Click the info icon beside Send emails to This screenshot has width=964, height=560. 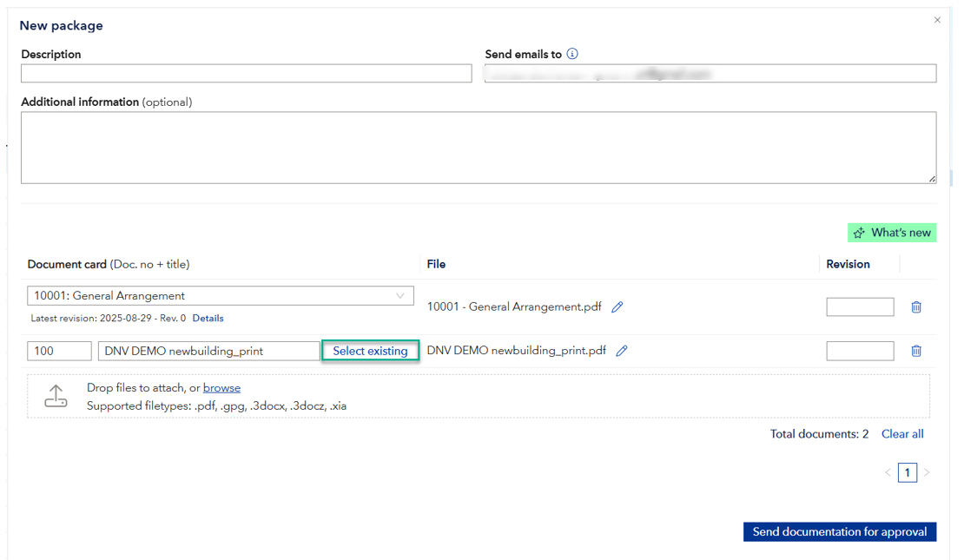coord(572,54)
